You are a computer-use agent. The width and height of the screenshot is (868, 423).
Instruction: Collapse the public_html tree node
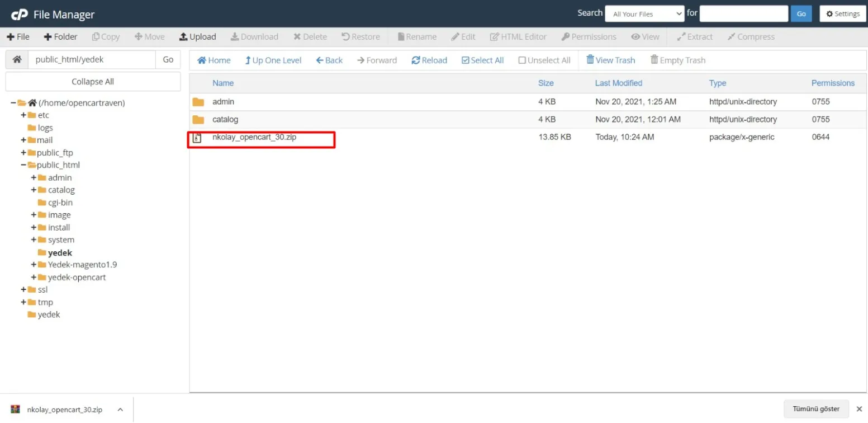[23, 165]
